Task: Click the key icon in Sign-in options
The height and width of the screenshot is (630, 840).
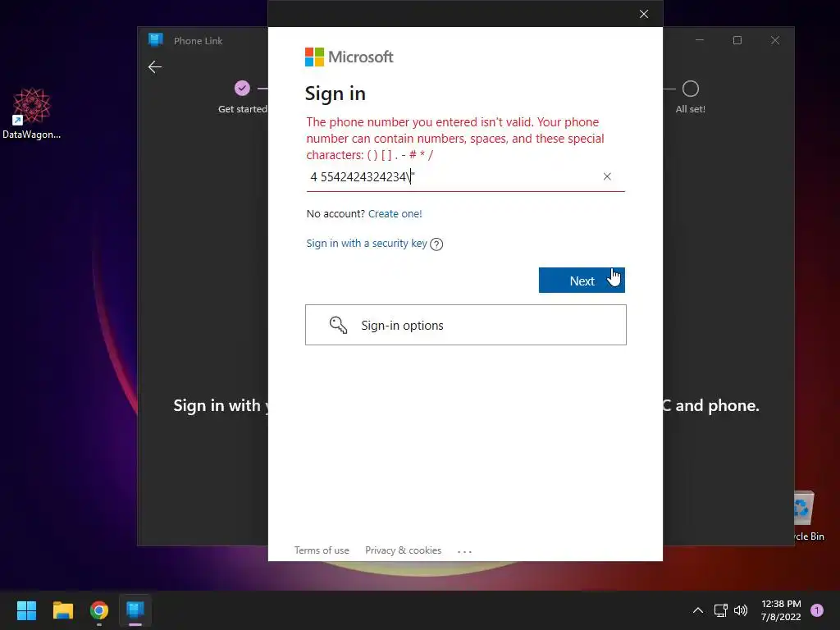Action: pos(338,325)
